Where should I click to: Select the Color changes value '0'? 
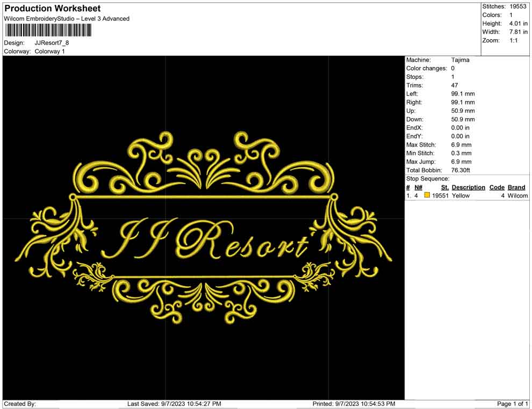tap(452, 69)
